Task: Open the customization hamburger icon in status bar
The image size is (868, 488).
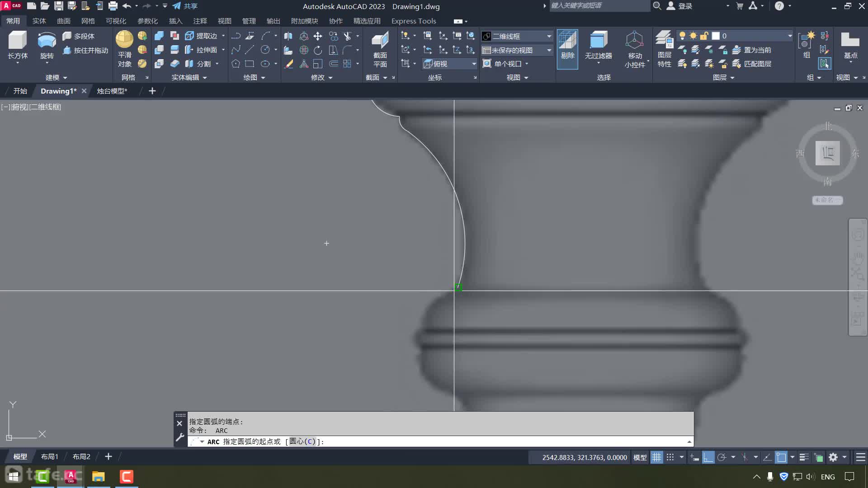Action: coord(861,457)
